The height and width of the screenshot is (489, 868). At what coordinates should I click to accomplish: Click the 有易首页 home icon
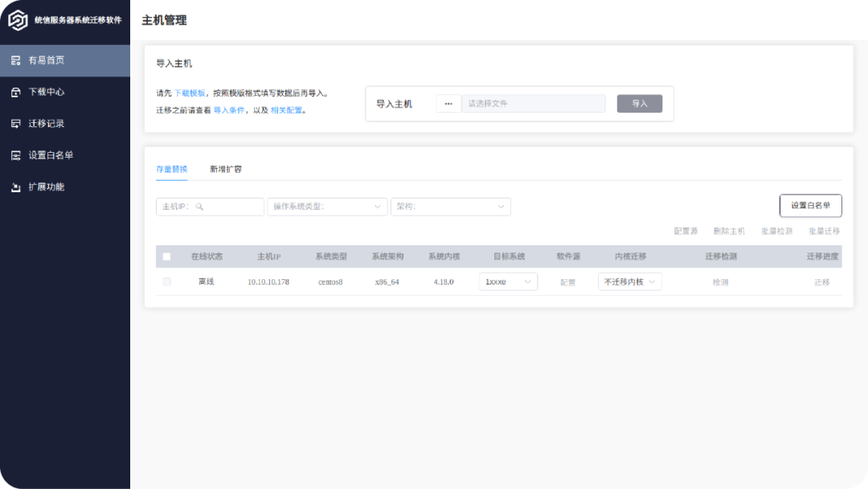point(15,60)
